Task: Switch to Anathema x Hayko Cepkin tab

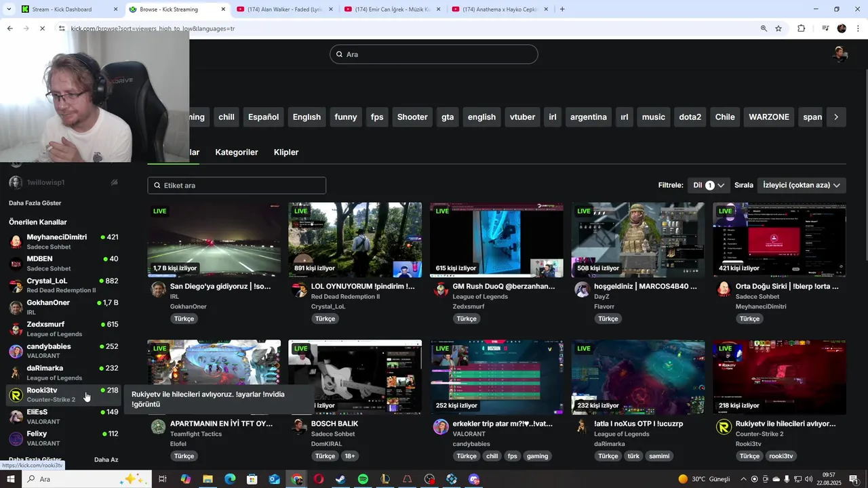Action: click(499, 9)
